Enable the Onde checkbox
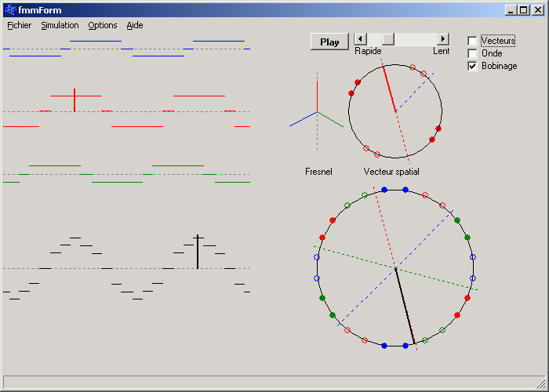This screenshot has height=392, width=549. (472, 53)
